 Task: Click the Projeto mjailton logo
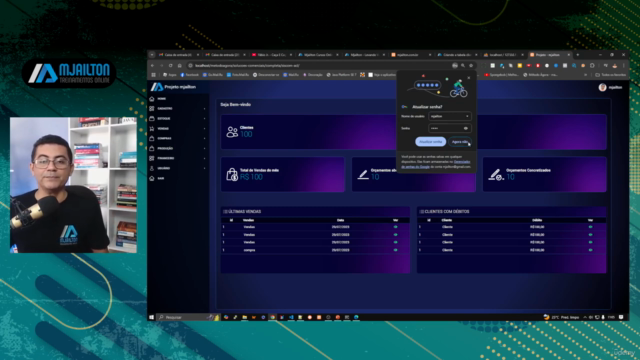pos(173,87)
